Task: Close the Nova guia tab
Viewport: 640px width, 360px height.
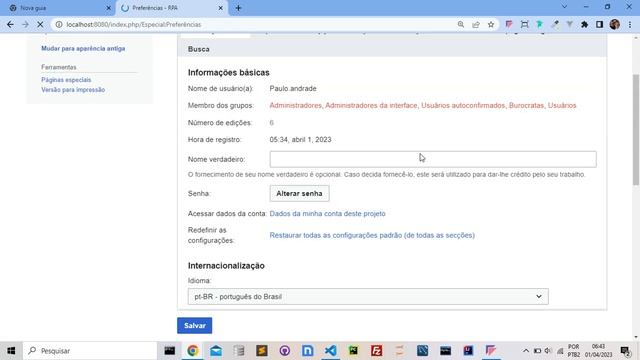Action: click(109, 8)
